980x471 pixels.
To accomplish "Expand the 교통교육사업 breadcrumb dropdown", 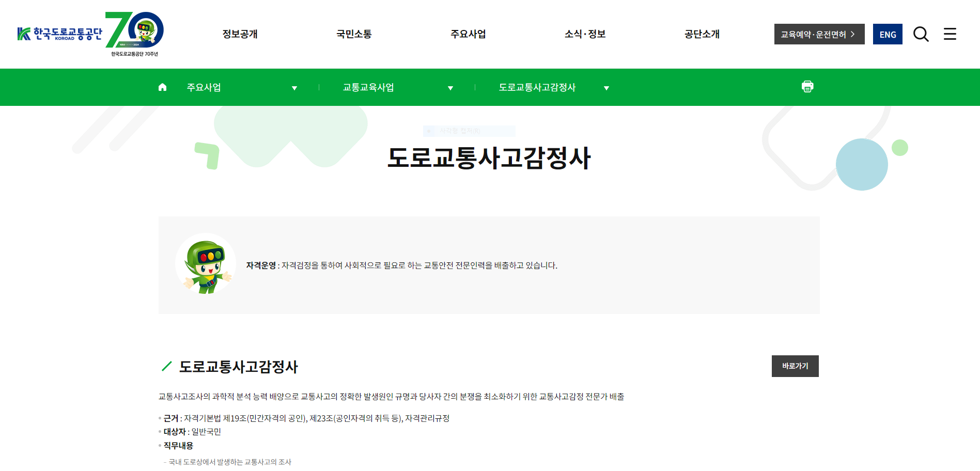I will pyautogui.click(x=450, y=88).
